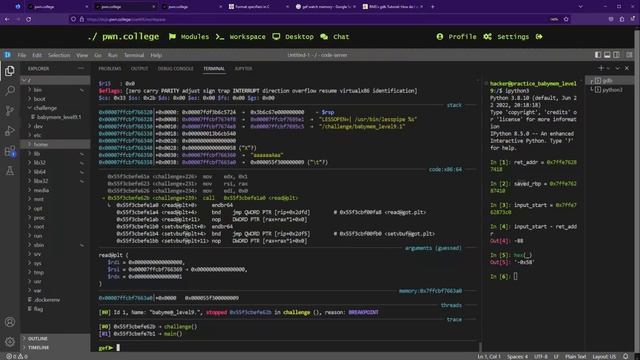This screenshot has height=360, width=640.
Task: Open the pwn.college Desktop link
Action: [x=293, y=37]
